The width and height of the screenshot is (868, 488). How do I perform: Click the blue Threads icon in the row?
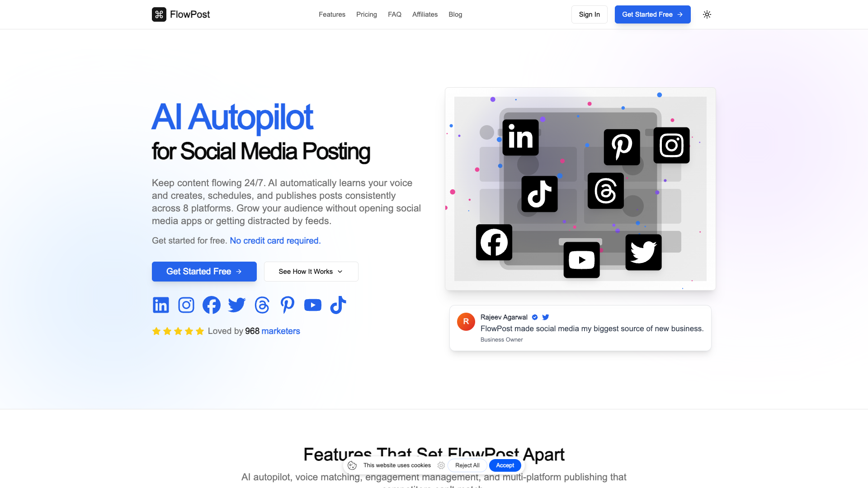[x=262, y=305]
